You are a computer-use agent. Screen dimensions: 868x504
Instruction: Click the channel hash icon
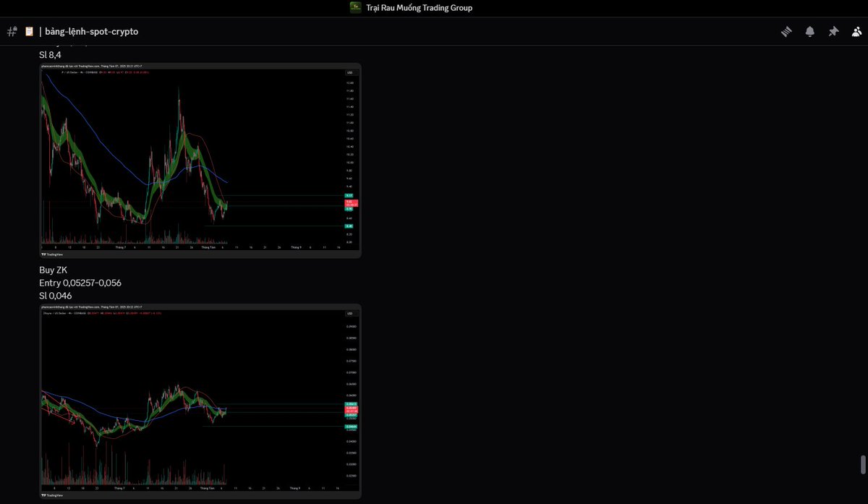point(12,32)
